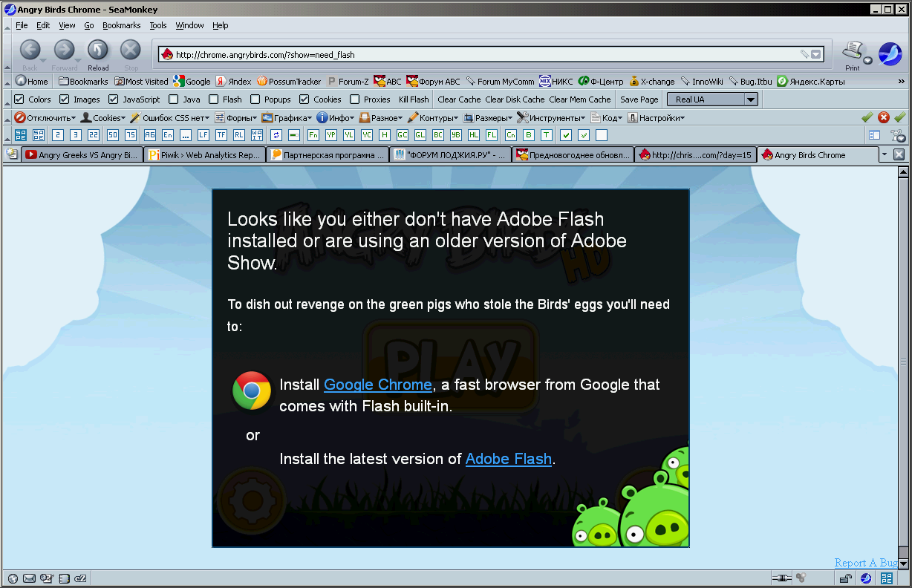Click the Google Chrome install link
Viewport: 912px width, 588px height.
pos(378,385)
